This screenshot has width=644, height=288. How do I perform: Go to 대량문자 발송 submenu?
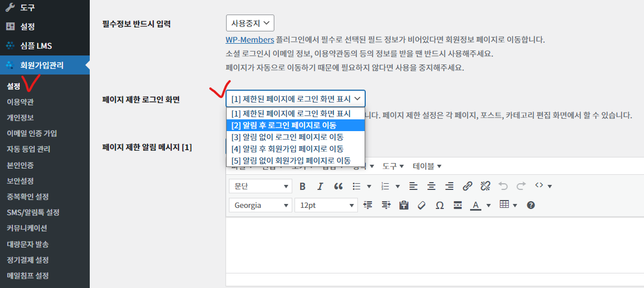(x=28, y=244)
